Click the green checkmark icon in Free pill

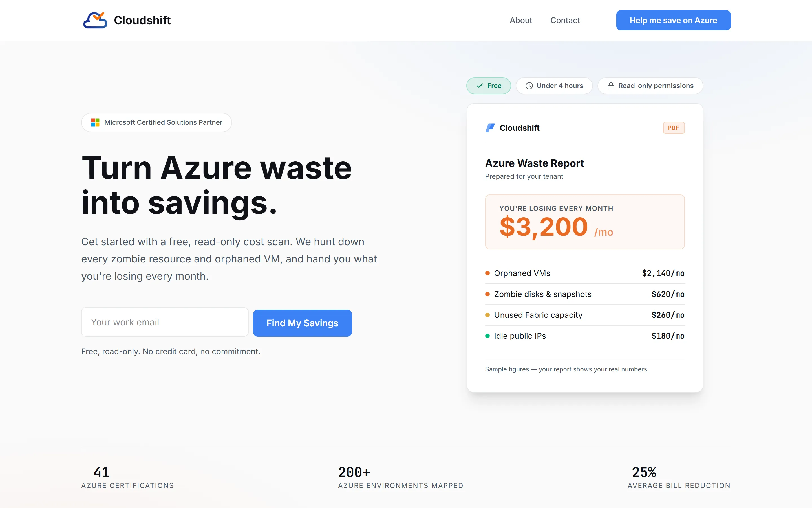480,86
